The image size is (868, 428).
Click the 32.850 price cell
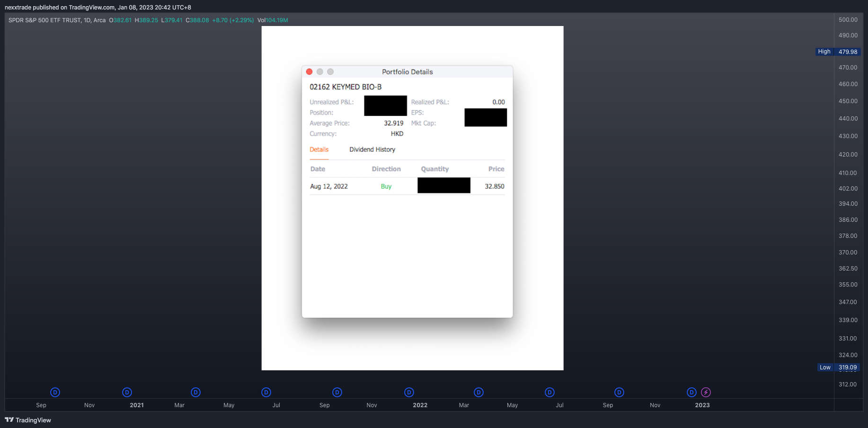495,186
